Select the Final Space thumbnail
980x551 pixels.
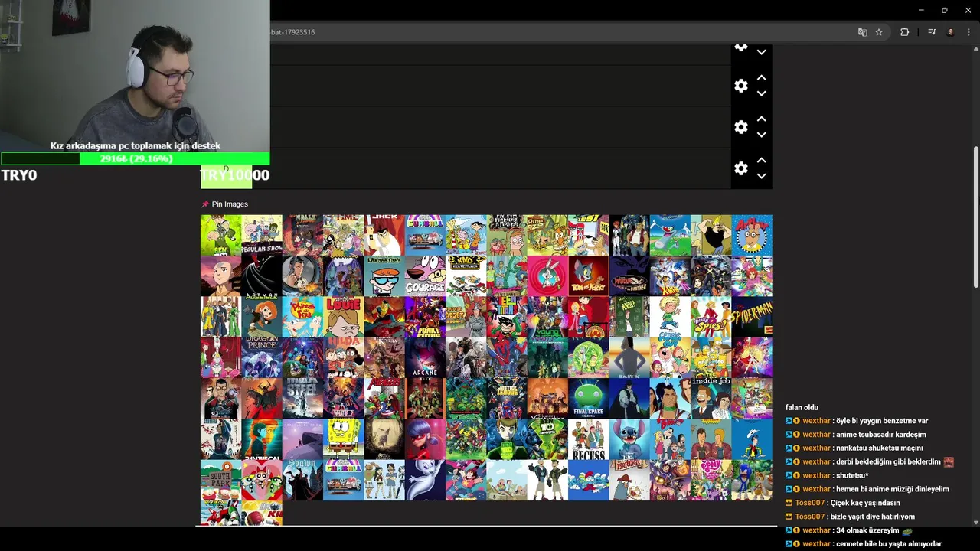589,399
